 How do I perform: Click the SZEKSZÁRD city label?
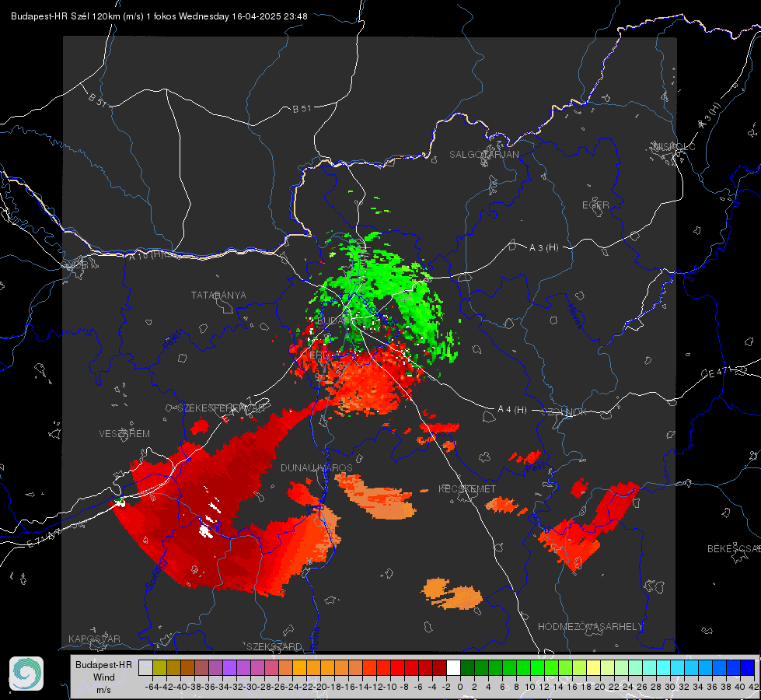[274, 646]
